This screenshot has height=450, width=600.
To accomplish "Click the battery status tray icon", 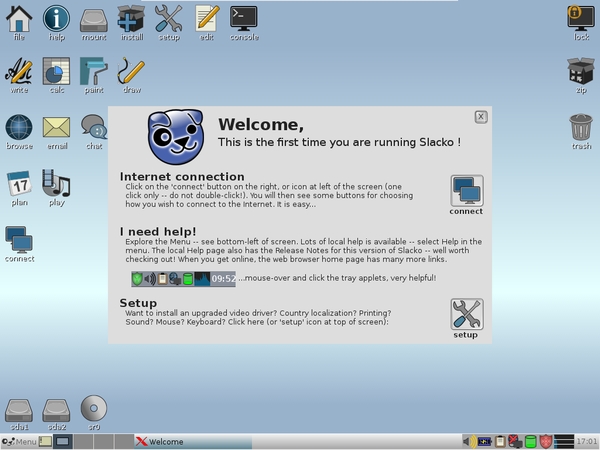I will pyautogui.click(x=484, y=442).
